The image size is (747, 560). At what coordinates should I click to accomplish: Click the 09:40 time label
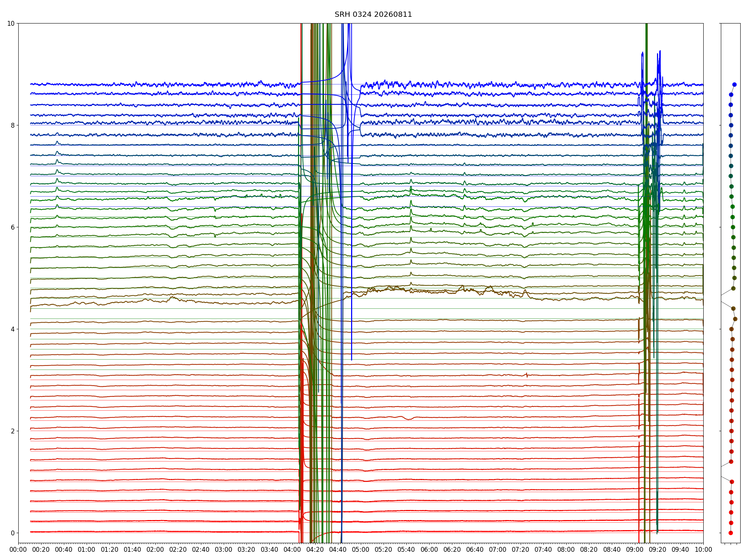[681, 550]
